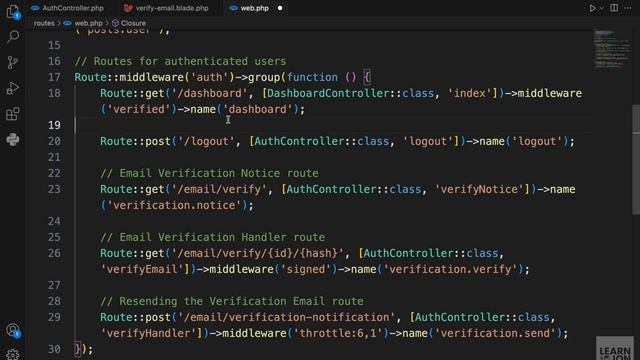This screenshot has width=640, height=360.
Task: Open the Run and Debug view
Action: (x=13, y=88)
